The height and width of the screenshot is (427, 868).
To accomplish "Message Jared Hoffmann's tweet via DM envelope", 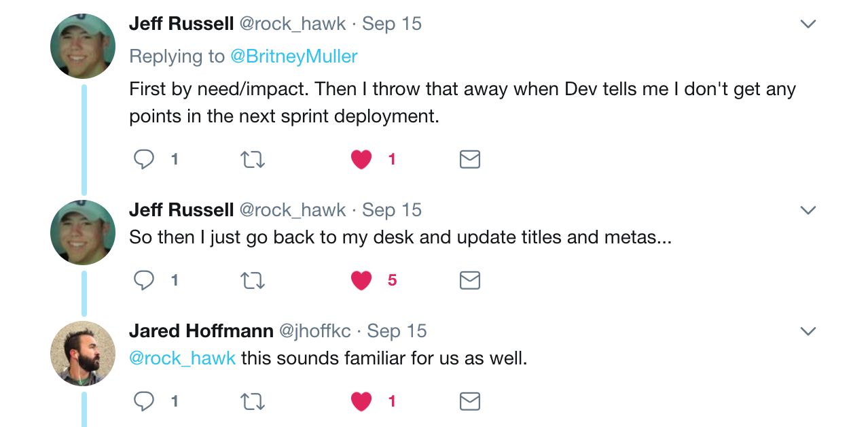I will tap(469, 400).
